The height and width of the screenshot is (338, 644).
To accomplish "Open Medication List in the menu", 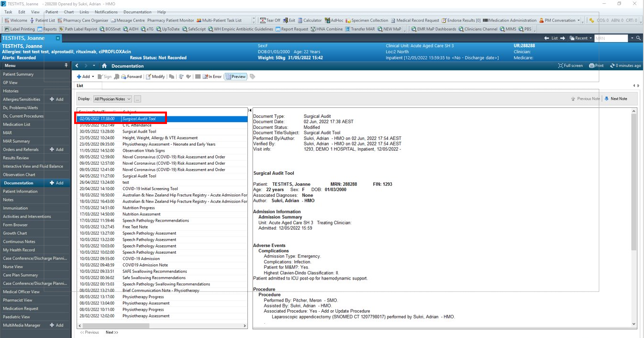I will tap(17, 124).
